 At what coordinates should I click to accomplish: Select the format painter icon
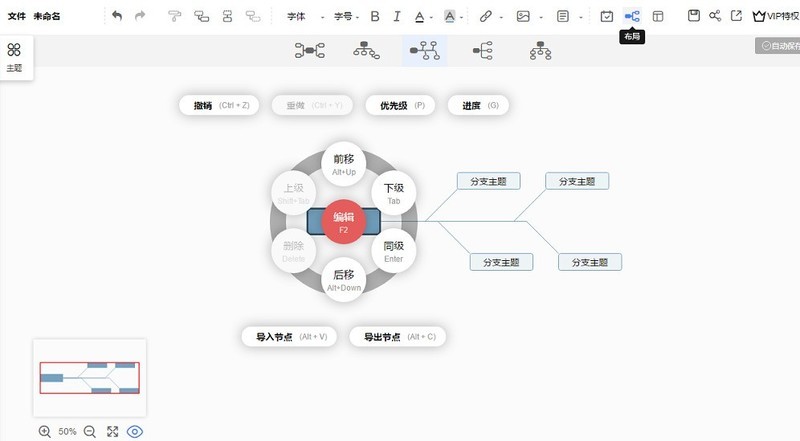pyautogui.click(x=174, y=16)
